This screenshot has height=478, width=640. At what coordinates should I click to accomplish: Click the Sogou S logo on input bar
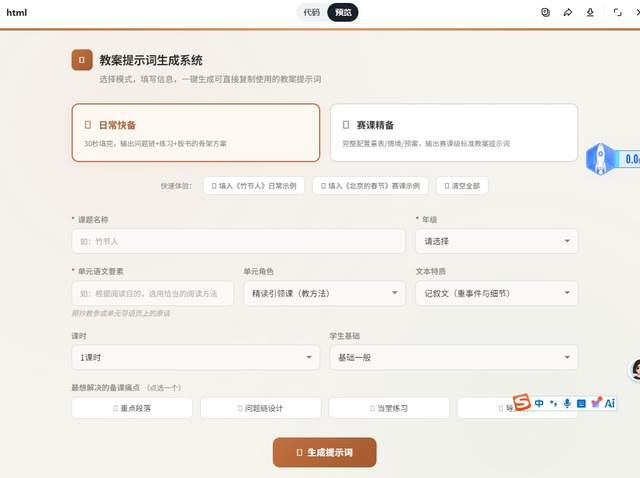click(x=522, y=402)
